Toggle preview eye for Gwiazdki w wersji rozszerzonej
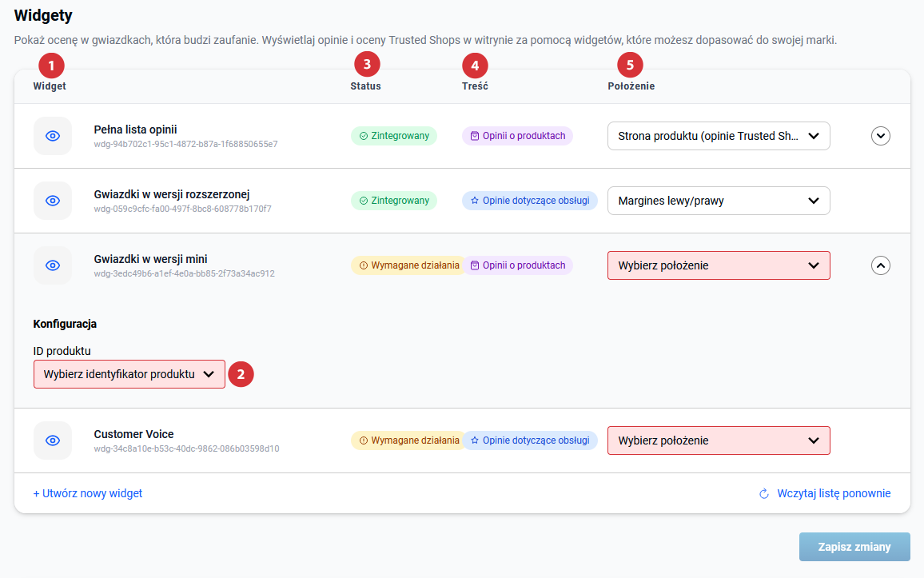 [53, 201]
